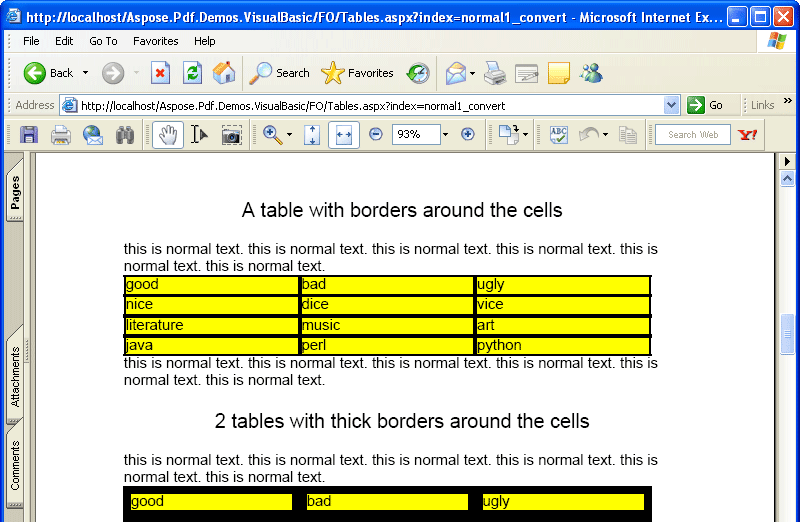The image size is (800, 522).
Task: Click the Fit Width button
Action: pos(343,135)
